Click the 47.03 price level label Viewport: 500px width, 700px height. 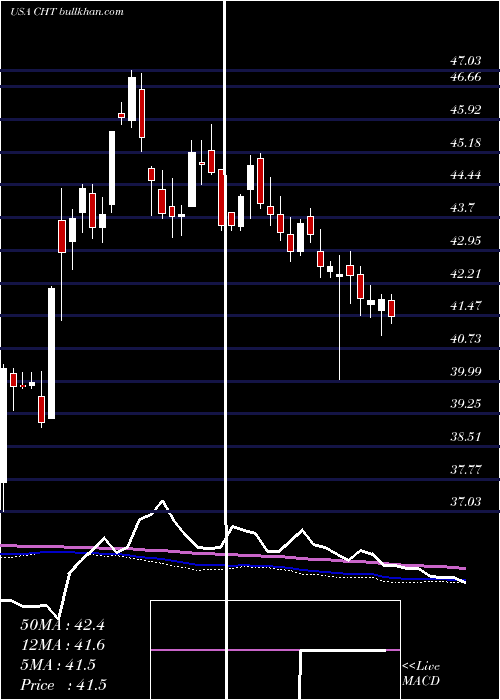465,60
